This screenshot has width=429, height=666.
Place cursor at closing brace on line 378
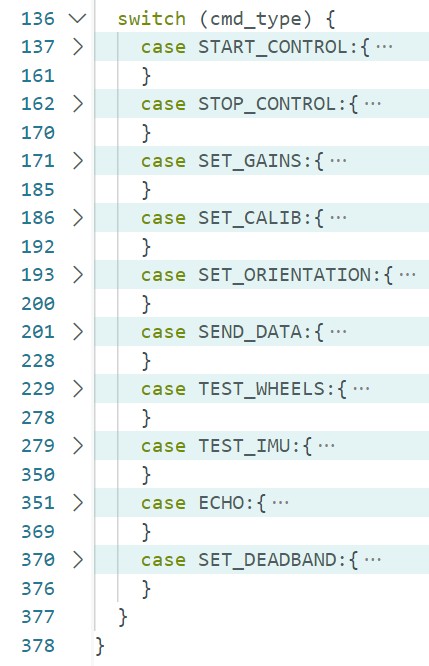tap(100, 646)
